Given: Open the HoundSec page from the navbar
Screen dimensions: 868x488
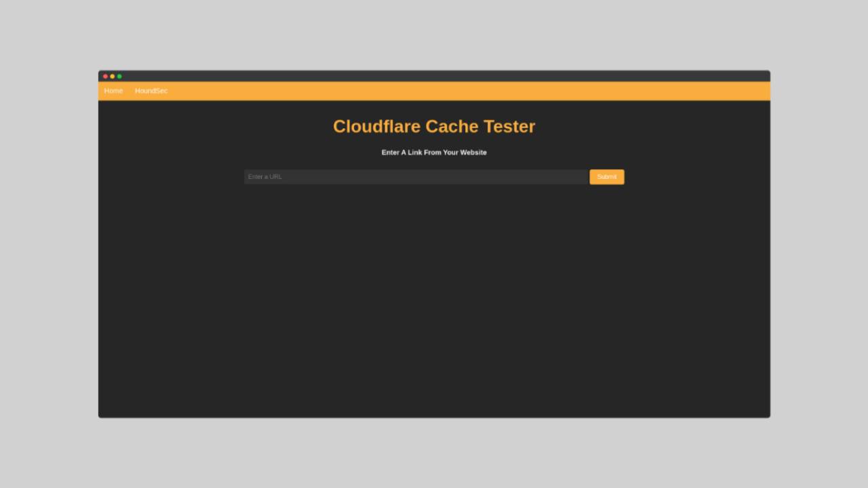Looking at the screenshot, I should tap(151, 90).
